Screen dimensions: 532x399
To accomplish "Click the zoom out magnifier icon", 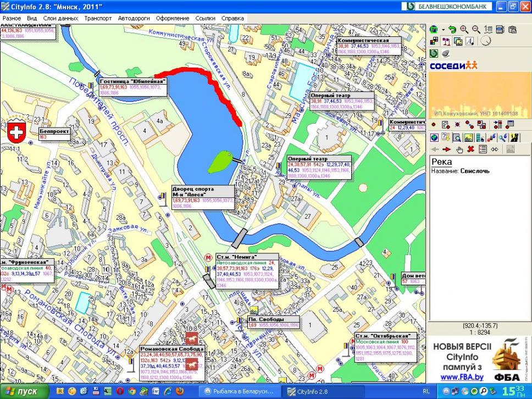I will [x=476, y=30].
